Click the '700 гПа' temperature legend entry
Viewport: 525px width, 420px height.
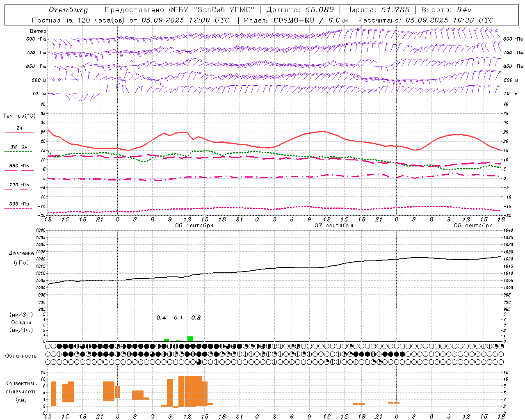[19, 185]
